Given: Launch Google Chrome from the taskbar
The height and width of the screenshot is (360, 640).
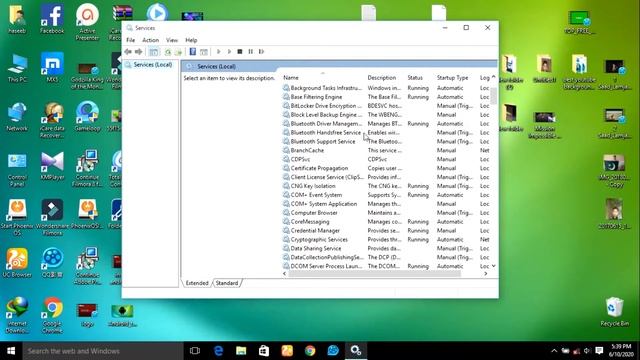Looking at the screenshot, I should point(310,351).
